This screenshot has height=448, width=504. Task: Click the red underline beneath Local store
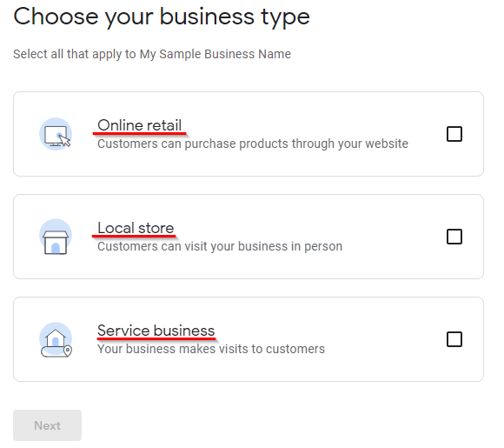pos(134,236)
